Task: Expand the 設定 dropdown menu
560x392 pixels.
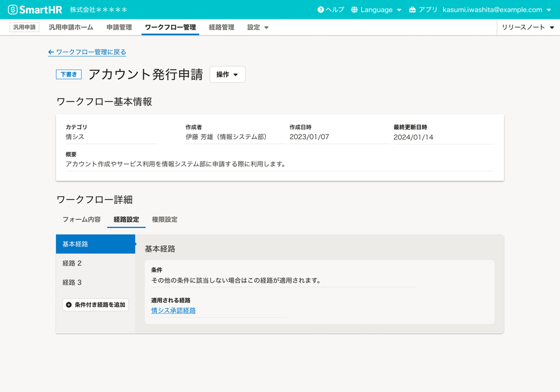Action: (258, 28)
